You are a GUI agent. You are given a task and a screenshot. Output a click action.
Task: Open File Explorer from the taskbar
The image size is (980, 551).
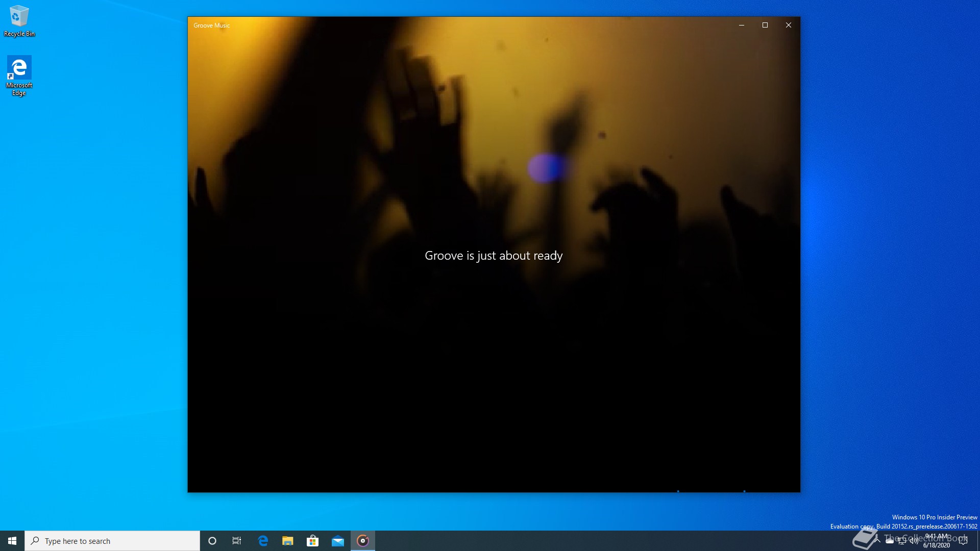point(288,541)
